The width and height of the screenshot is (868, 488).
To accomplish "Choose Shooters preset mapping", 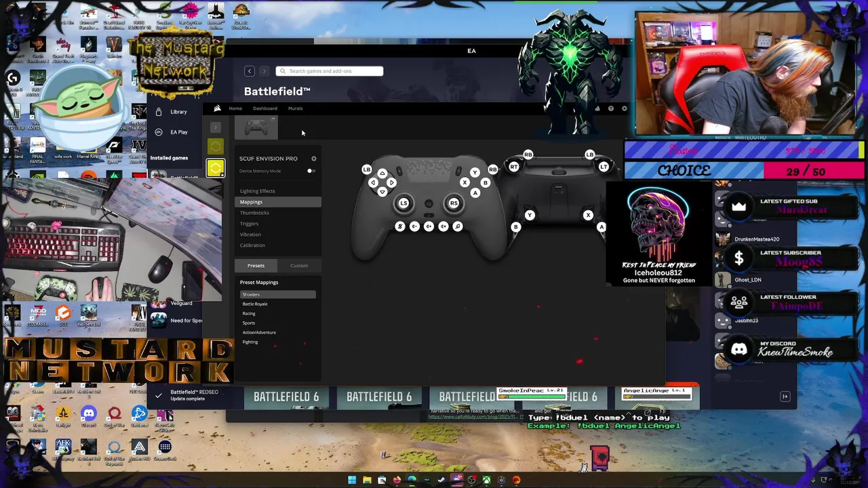I will click(278, 294).
